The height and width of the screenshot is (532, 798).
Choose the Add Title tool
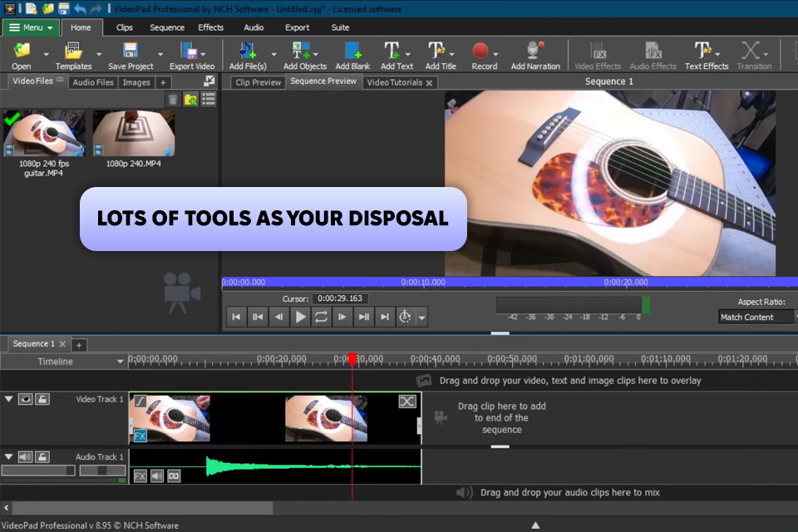pyautogui.click(x=441, y=56)
